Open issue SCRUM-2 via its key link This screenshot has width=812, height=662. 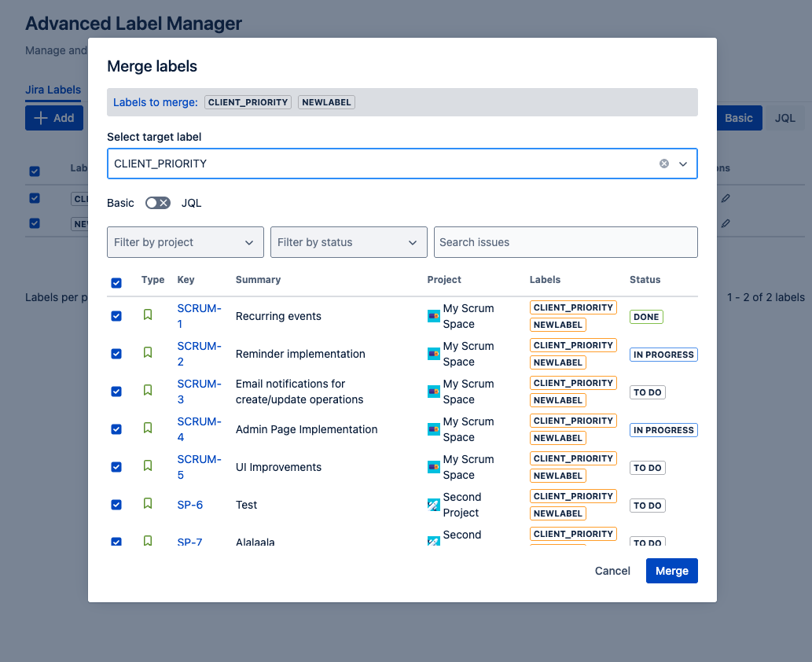[199, 353]
